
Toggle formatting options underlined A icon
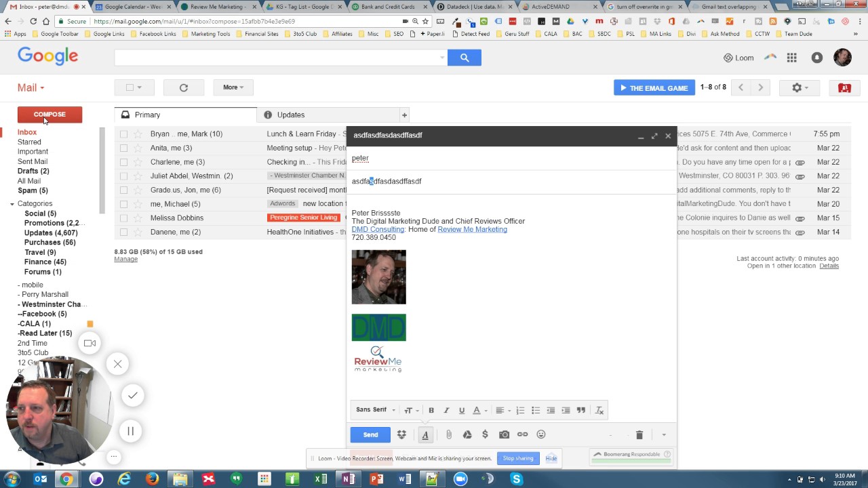[x=425, y=435]
